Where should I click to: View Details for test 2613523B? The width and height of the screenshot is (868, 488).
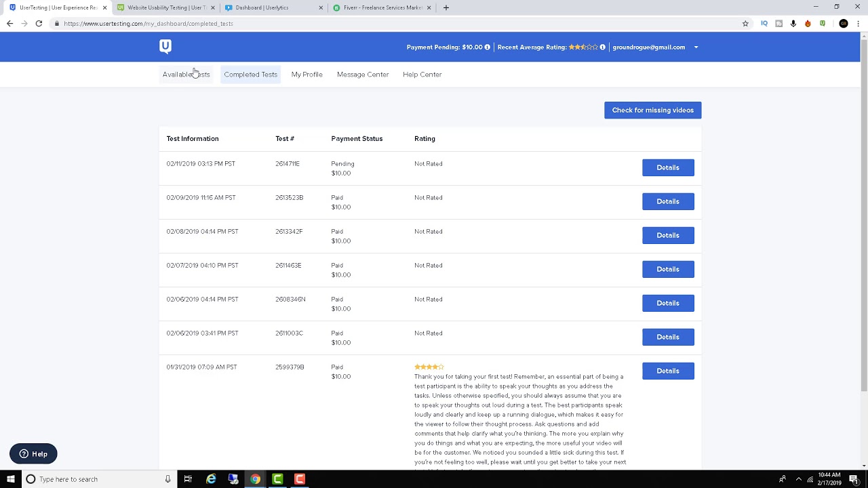[668, 201]
